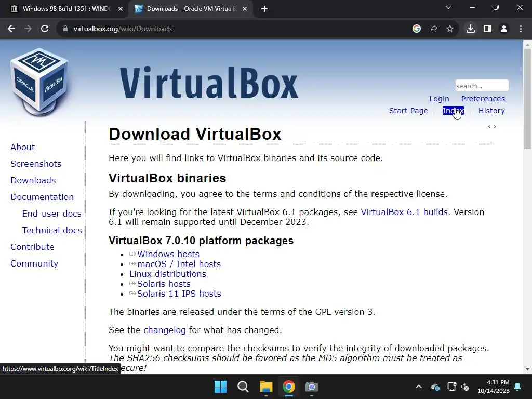Click the page width toggle arrow
Screen dimensions: 532x399
click(492, 127)
